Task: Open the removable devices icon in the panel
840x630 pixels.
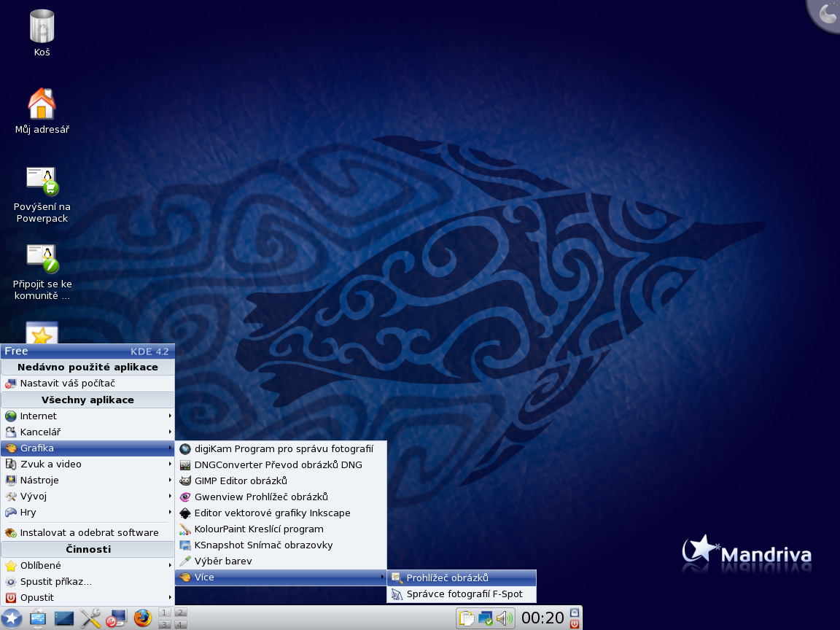Action: [x=38, y=618]
